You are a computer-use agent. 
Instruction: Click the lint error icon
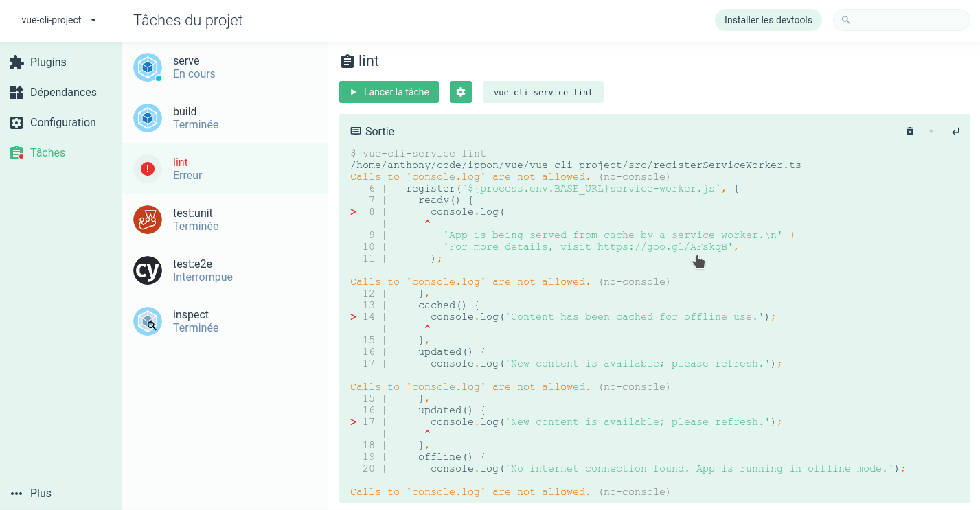click(x=147, y=169)
